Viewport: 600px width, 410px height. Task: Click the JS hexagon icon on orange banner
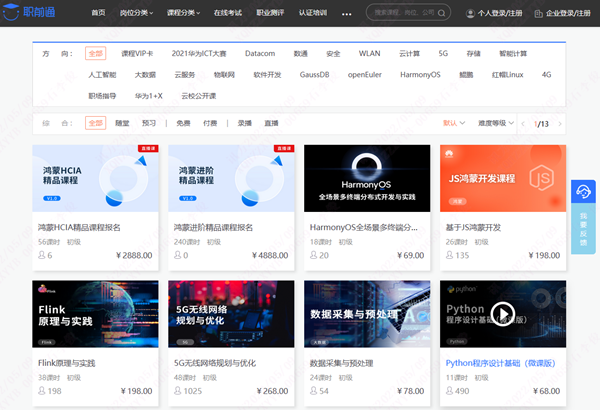[541, 177]
